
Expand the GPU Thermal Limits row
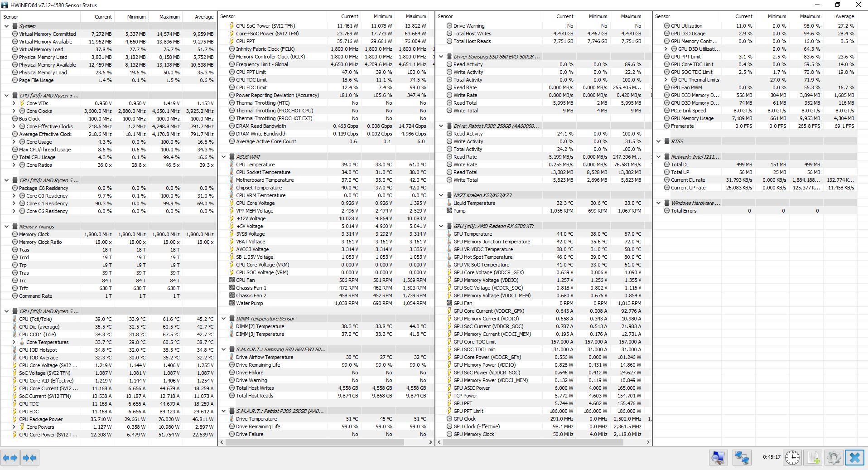[x=666, y=80]
